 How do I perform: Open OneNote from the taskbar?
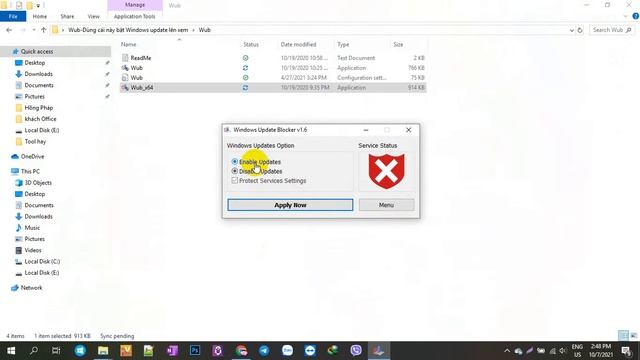[172, 351]
